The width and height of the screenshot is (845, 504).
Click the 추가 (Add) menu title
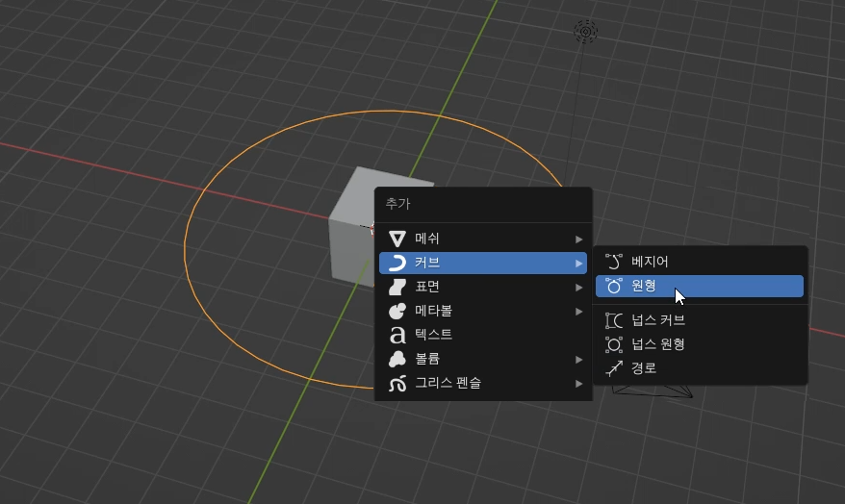click(398, 204)
